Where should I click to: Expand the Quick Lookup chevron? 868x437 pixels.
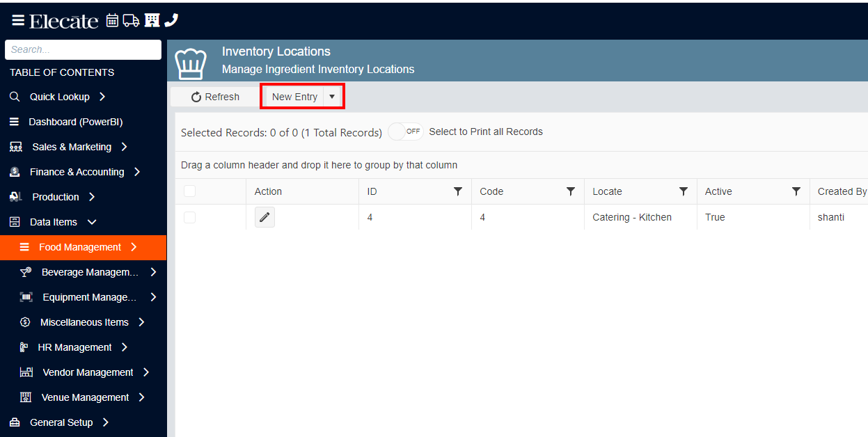pyautogui.click(x=102, y=97)
